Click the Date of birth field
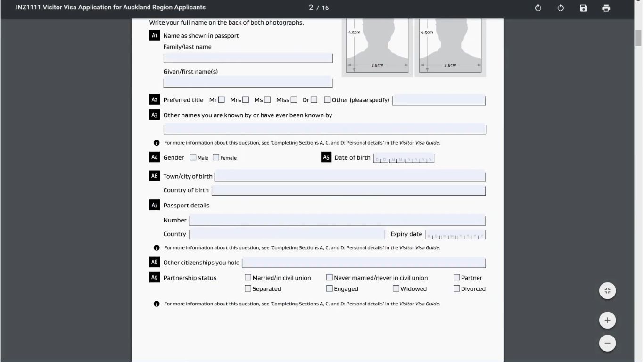644x362 pixels. click(404, 159)
